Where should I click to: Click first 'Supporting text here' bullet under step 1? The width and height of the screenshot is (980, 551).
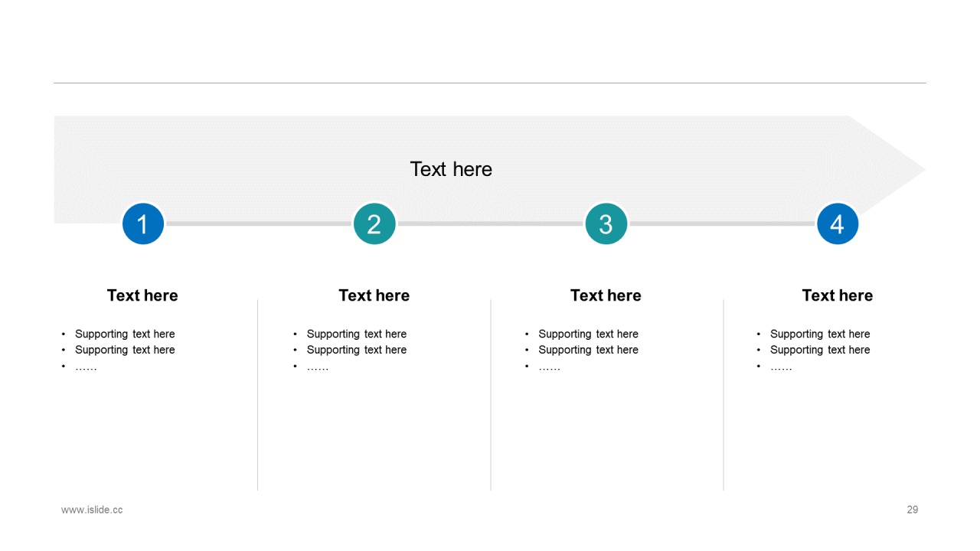125,334
